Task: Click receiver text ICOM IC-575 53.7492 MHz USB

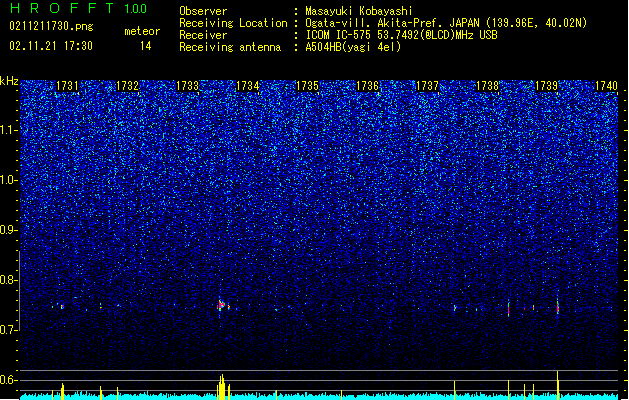Action: (x=401, y=35)
